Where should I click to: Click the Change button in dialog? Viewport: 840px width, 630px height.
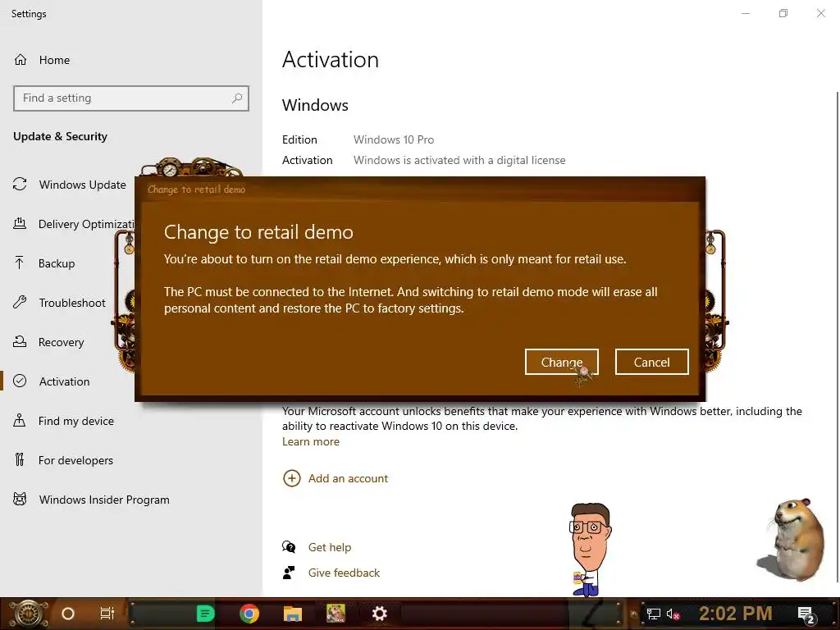(x=561, y=362)
